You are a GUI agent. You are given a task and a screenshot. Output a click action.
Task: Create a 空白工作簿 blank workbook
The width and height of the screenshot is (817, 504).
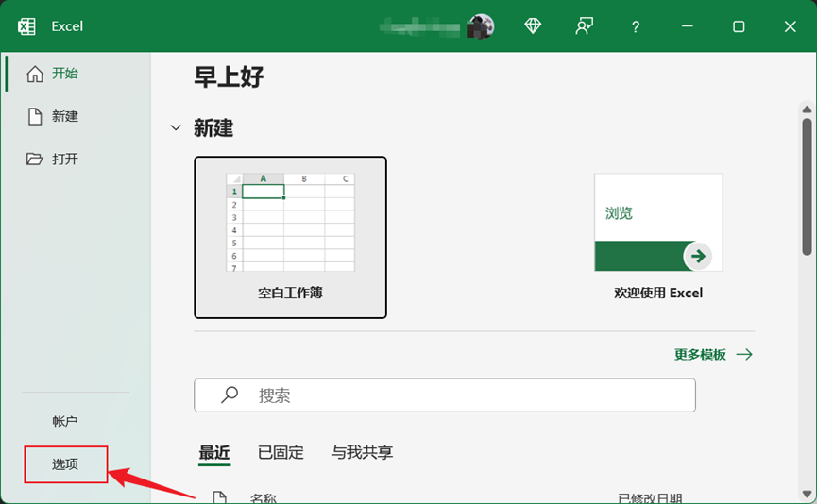point(290,237)
